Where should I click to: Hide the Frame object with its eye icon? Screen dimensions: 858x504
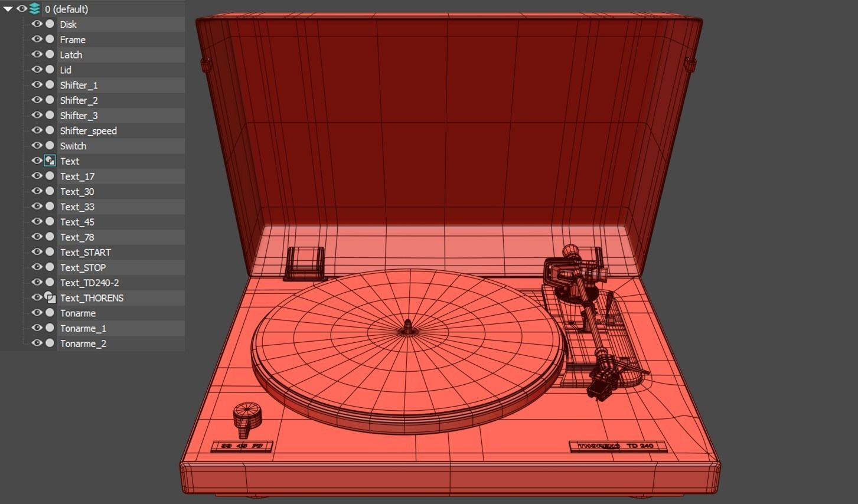(37, 39)
